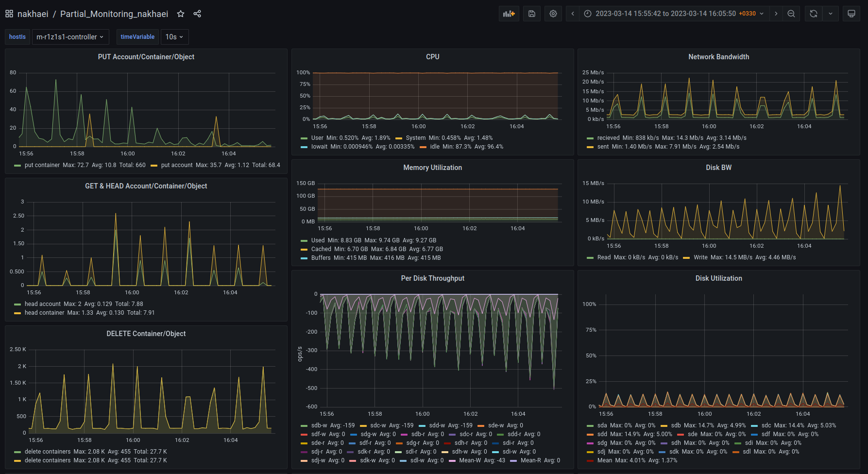Image resolution: width=868 pixels, height=474 pixels.
Task: Zoom out the time range
Action: 791,14
